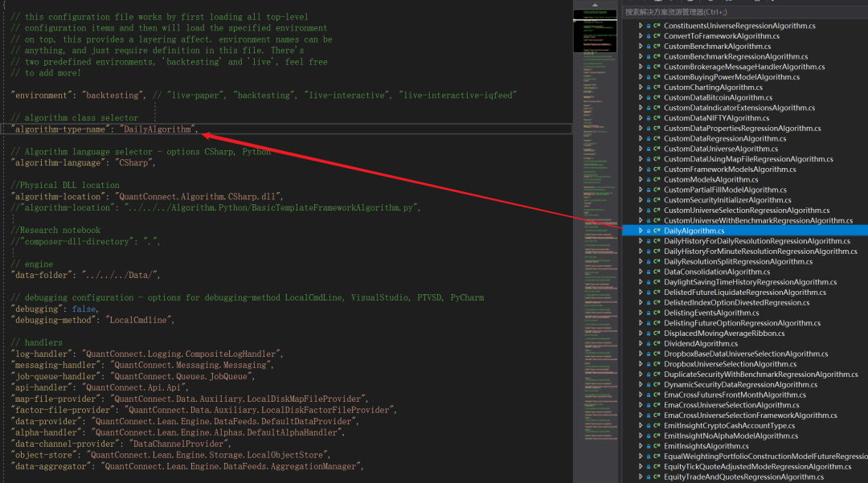Click the scroll-up arrow above the minimap
The height and width of the screenshot is (483, 868).
coord(595,5)
